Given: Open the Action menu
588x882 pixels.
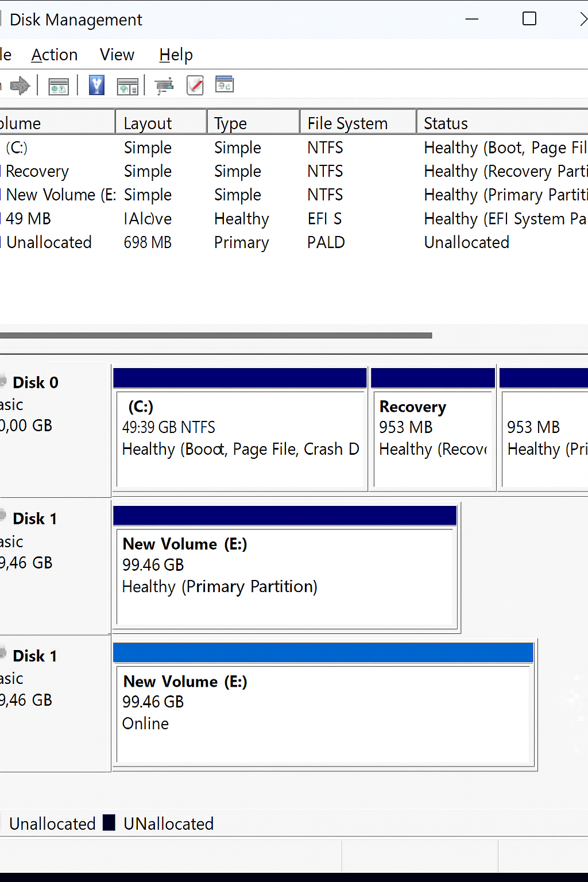Looking at the screenshot, I should point(55,55).
